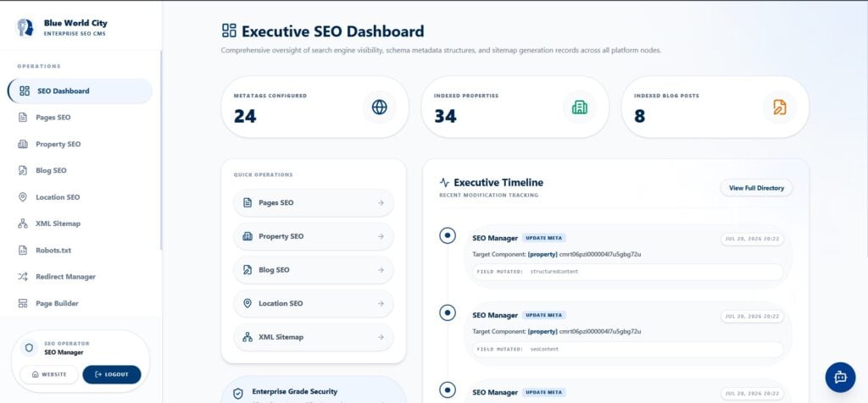Click the View Full Directory button
Viewport: 868px width, 403px height.
pos(756,188)
